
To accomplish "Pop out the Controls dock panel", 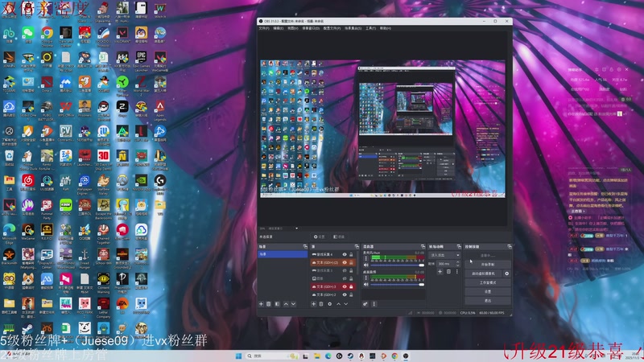I will pos(510,247).
